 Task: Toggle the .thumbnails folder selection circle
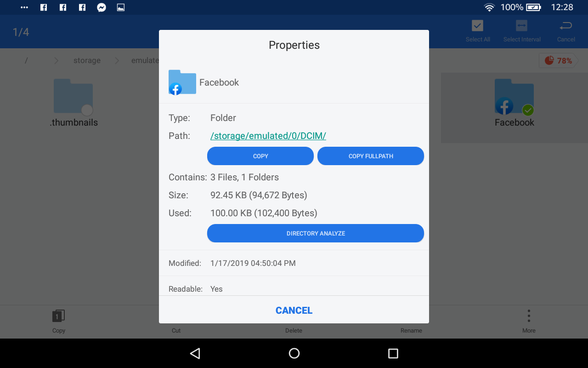pyautogui.click(x=87, y=110)
